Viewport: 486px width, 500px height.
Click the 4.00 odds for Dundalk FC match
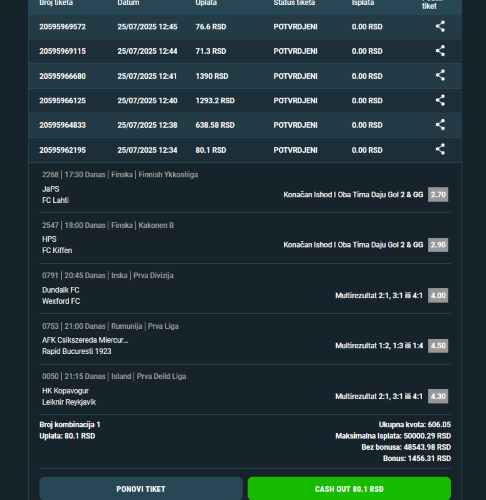438,295
